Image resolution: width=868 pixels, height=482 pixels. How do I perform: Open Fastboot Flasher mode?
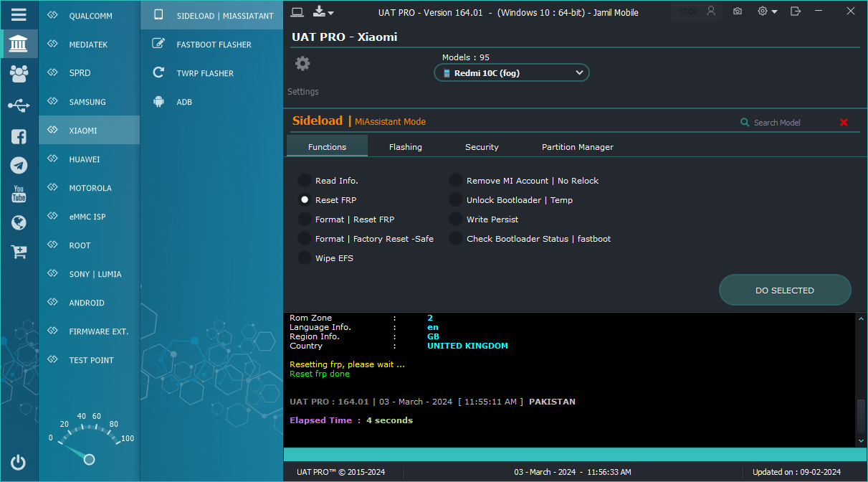click(x=211, y=44)
